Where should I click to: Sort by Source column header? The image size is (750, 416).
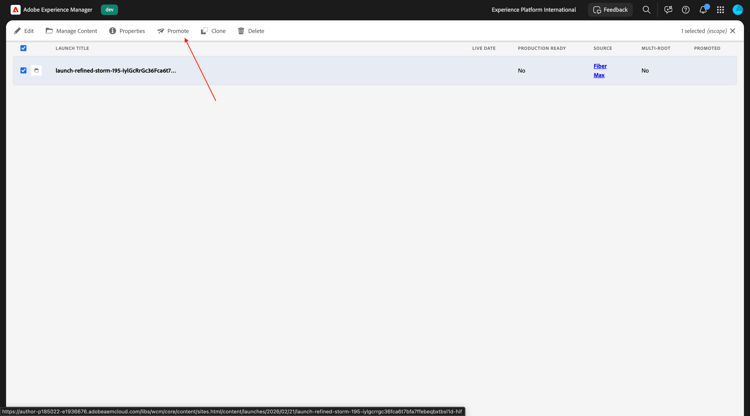603,48
